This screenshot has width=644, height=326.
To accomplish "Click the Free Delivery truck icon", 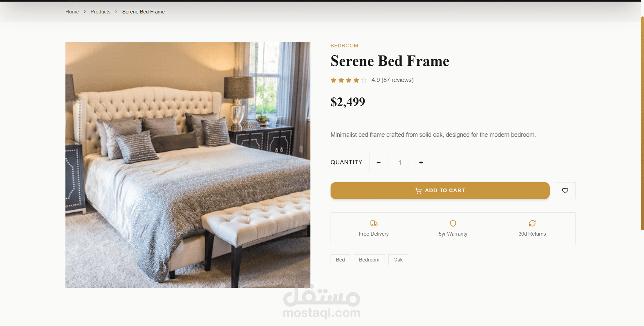I will (x=374, y=223).
